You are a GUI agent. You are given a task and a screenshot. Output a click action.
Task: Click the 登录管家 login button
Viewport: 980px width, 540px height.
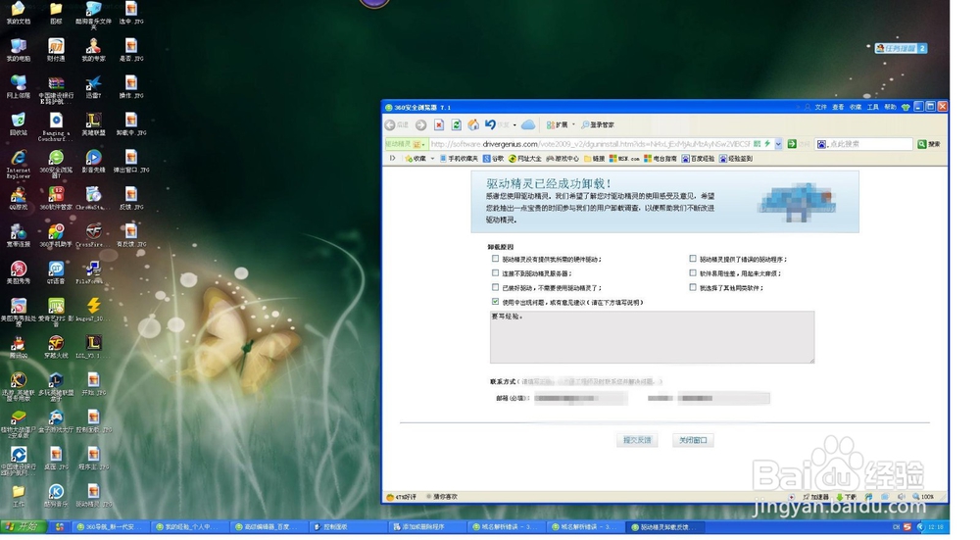(598, 125)
